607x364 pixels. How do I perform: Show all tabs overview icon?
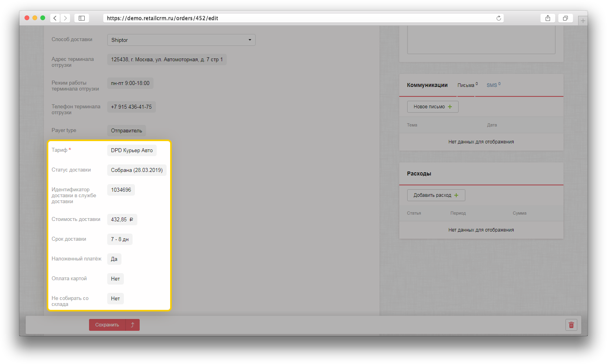click(565, 18)
